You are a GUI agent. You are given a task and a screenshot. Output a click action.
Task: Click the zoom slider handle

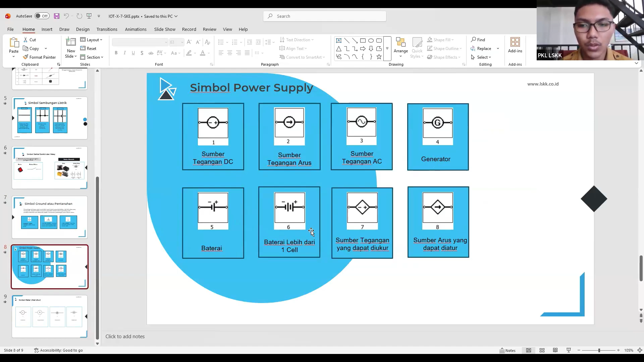click(599, 350)
